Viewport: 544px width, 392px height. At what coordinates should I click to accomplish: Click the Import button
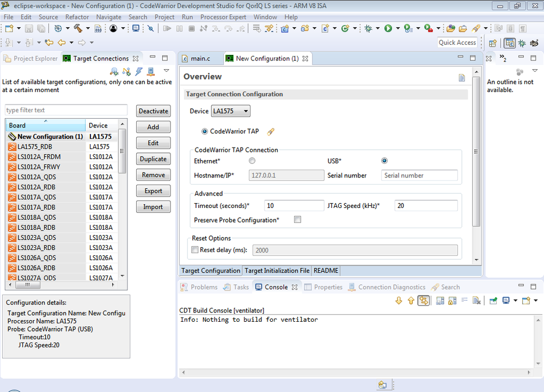[154, 207]
